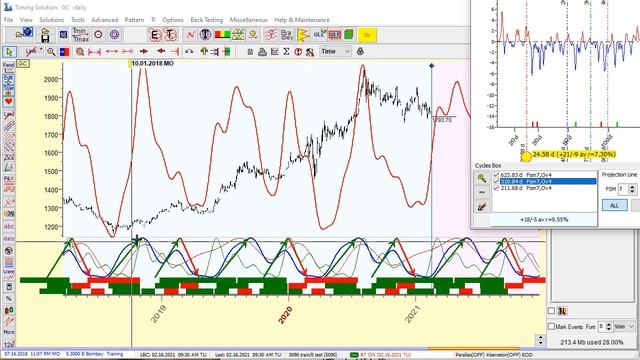Toggle the 211.68 d cycle checkbox

[x=496, y=188]
